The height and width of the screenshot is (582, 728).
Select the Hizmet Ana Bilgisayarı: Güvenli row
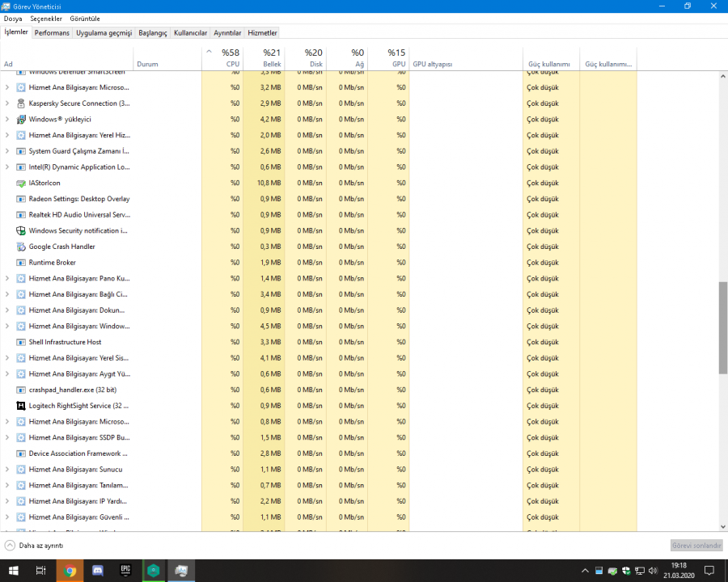click(319, 517)
